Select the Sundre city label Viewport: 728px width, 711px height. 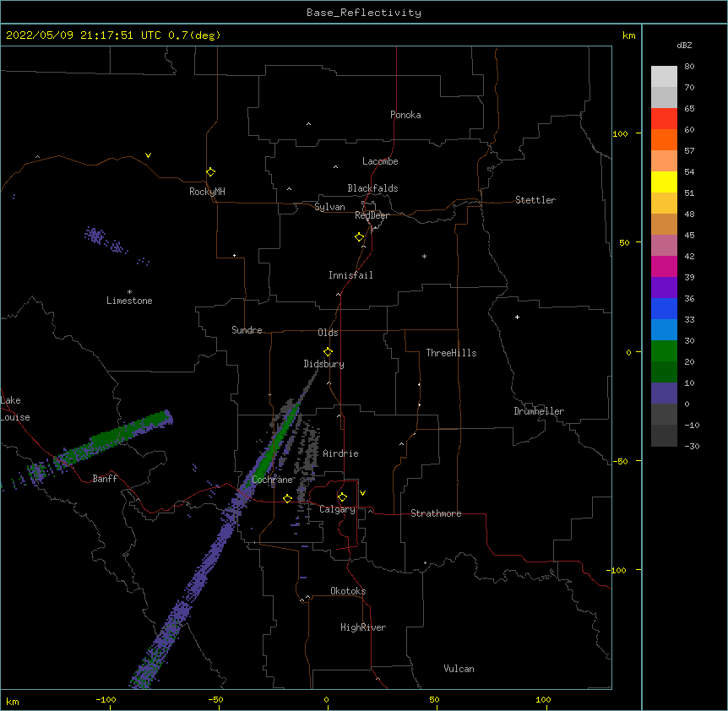(247, 330)
